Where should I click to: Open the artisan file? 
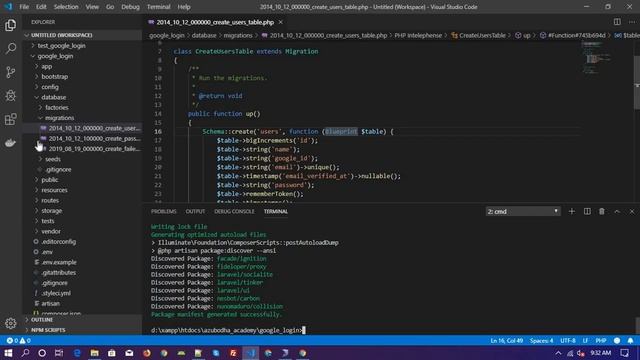pyautogui.click(x=82, y=303)
